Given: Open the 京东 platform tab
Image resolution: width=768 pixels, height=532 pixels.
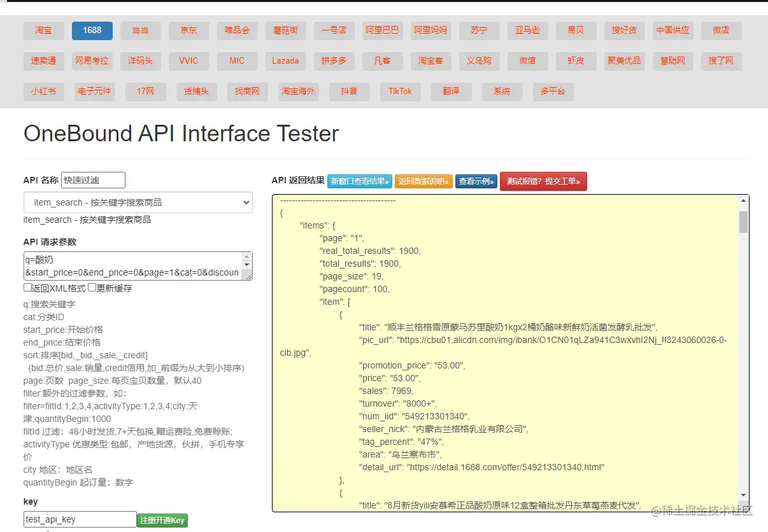Looking at the screenshot, I should pos(189,31).
